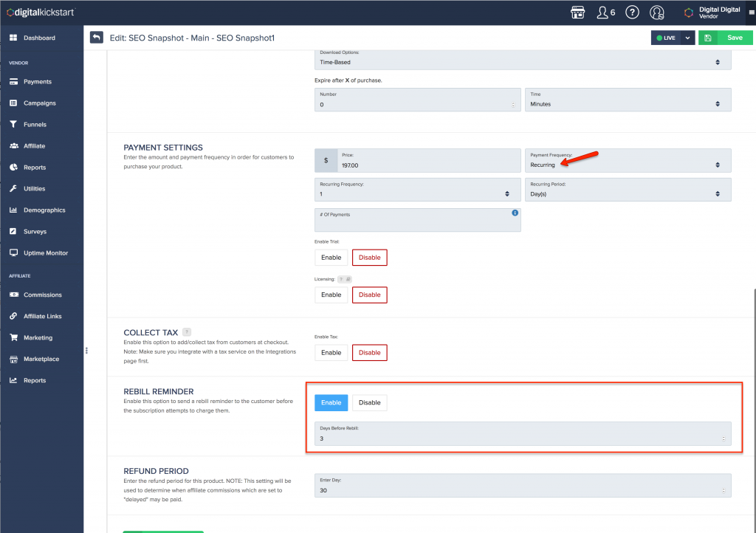Image resolution: width=756 pixels, height=533 pixels.
Task: Click the refund Enter Day field
Action: pyautogui.click(x=523, y=486)
